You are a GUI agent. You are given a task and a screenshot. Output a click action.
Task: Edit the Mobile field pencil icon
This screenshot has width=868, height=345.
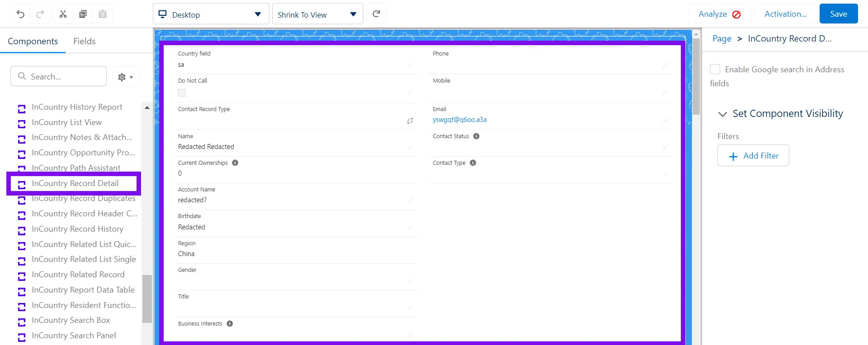665,93
